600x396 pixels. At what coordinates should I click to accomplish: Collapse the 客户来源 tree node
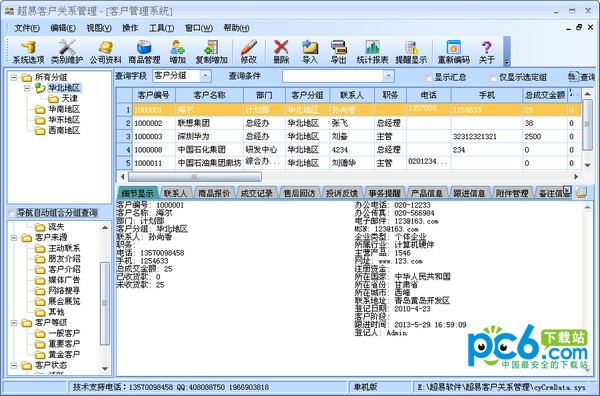pos(14,238)
